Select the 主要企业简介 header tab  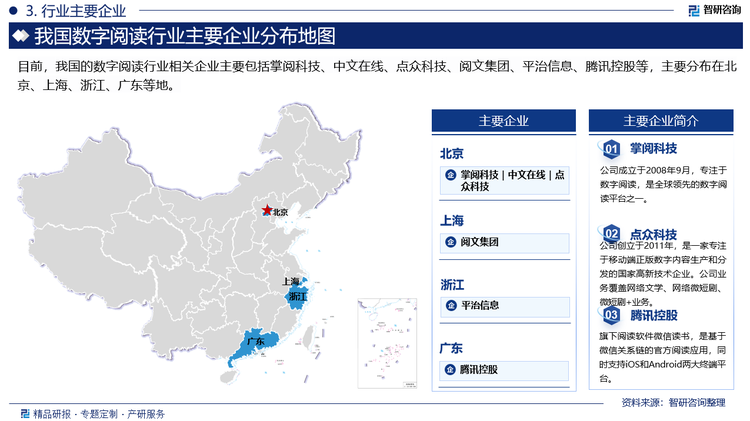(661, 121)
